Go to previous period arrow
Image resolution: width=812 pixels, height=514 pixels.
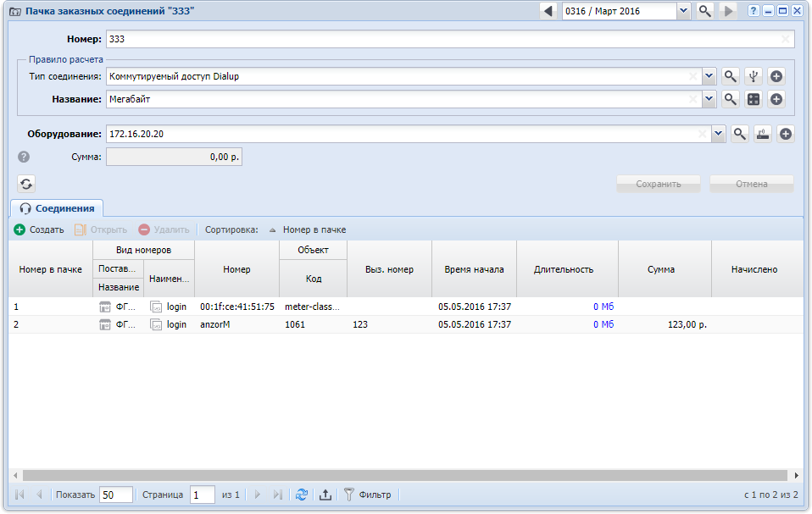pos(548,11)
